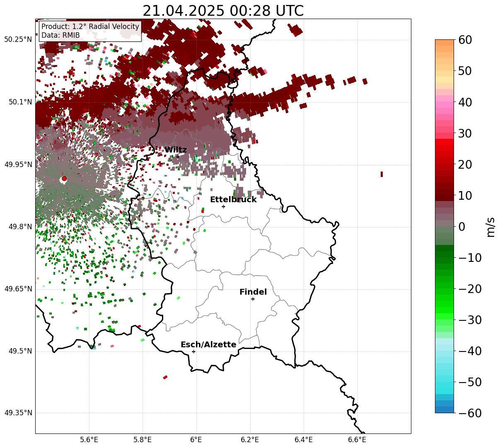
Task: Click the 49.95°N latitude label
Action: click(18, 165)
